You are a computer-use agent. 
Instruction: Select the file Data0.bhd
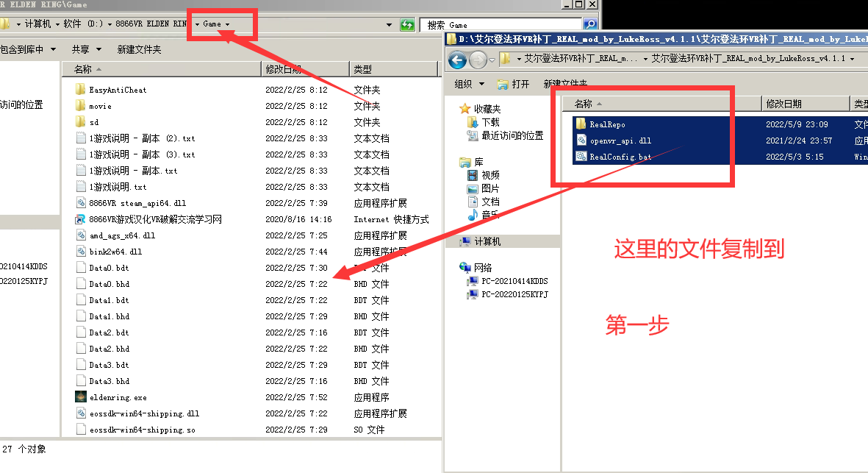pyautogui.click(x=109, y=284)
